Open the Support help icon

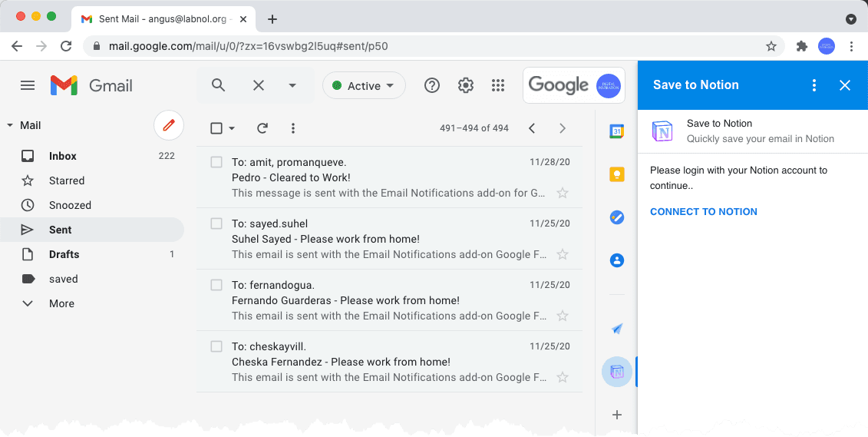pos(432,85)
